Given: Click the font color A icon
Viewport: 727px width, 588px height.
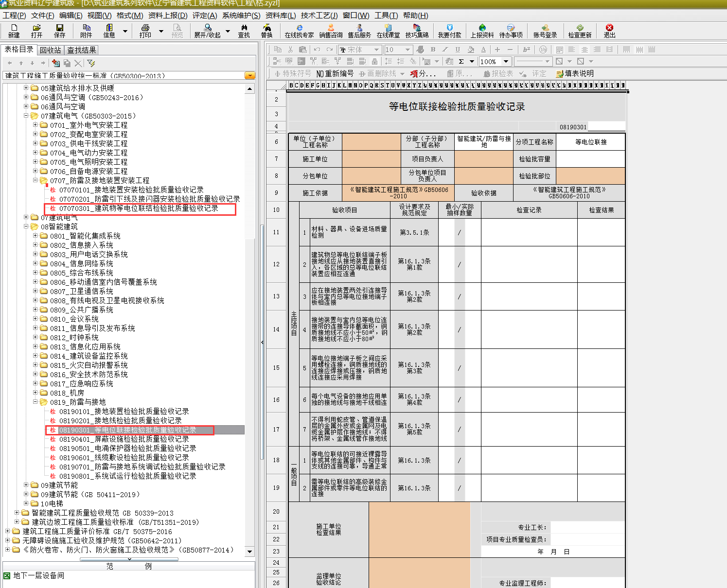Looking at the screenshot, I should click(483, 50).
